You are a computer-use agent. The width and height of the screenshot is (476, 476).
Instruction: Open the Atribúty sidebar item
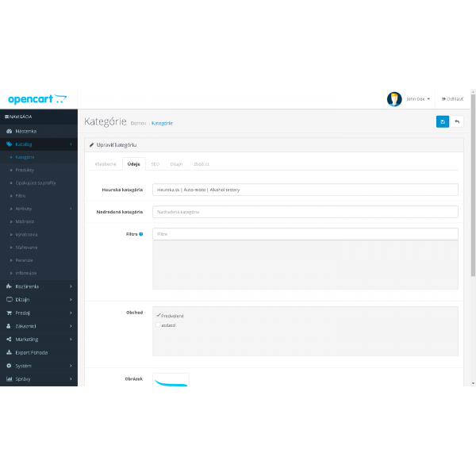click(x=23, y=209)
